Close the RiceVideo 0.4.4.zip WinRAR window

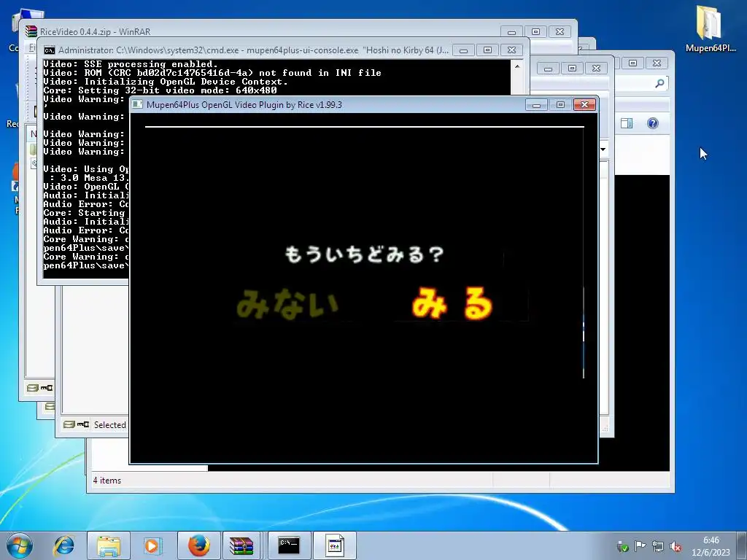point(560,32)
